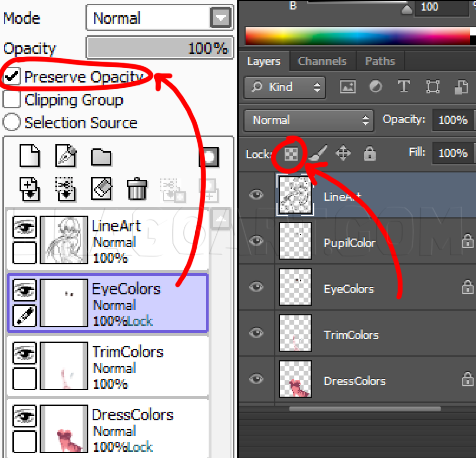Open the Photoshop Normal blend mode dropdown
The height and width of the screenshot is (458, 476).
308,120
